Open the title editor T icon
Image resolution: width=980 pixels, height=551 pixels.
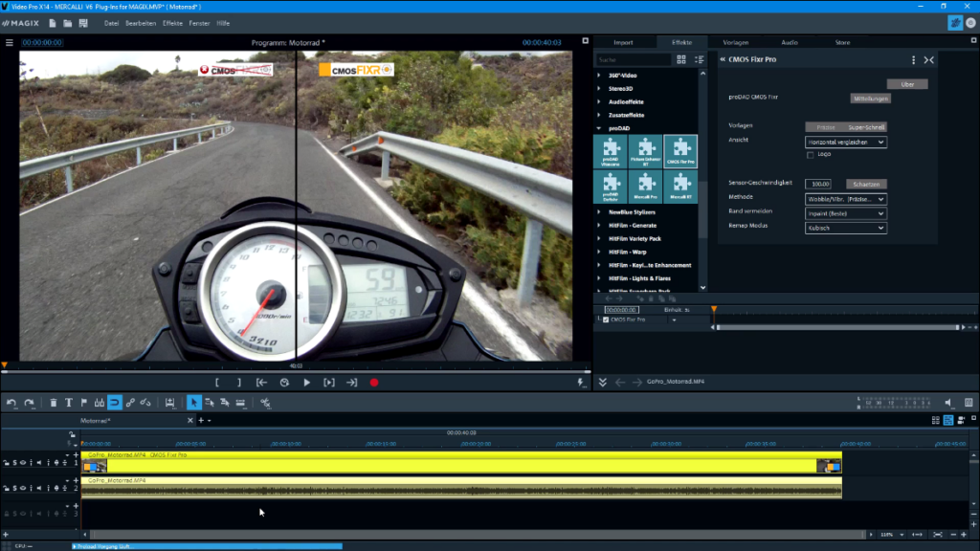coord(69,403)
